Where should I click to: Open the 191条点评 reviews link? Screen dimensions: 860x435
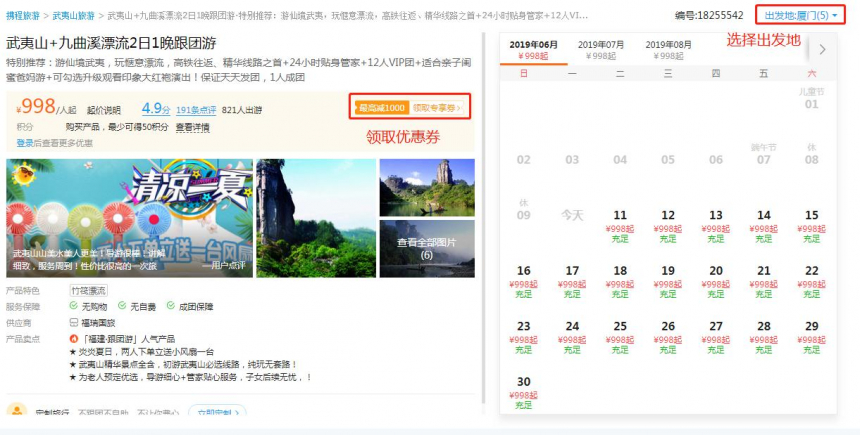(196, 110)
